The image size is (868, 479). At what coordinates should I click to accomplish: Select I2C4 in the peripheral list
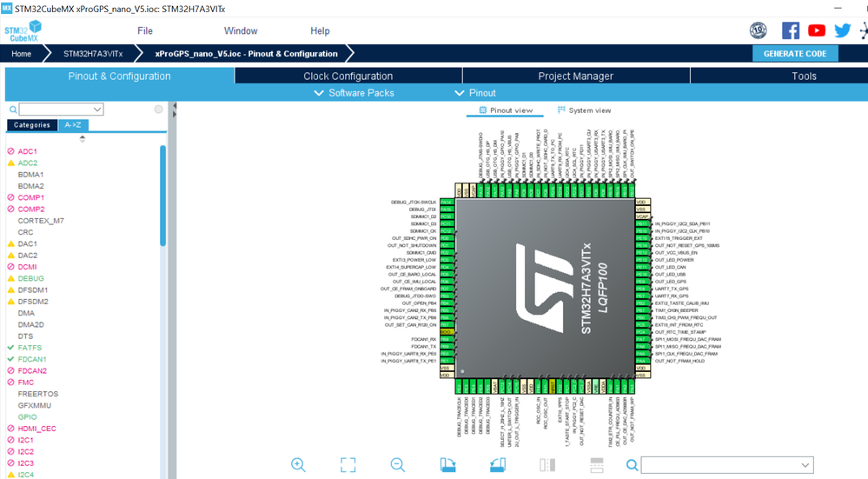[x=25, y=475]
